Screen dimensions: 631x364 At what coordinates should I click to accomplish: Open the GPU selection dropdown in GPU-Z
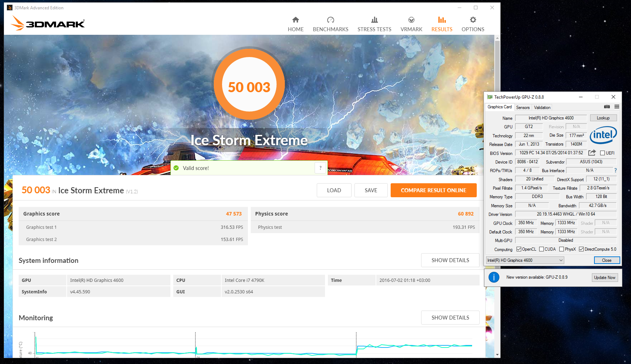[x=525, y=260]
